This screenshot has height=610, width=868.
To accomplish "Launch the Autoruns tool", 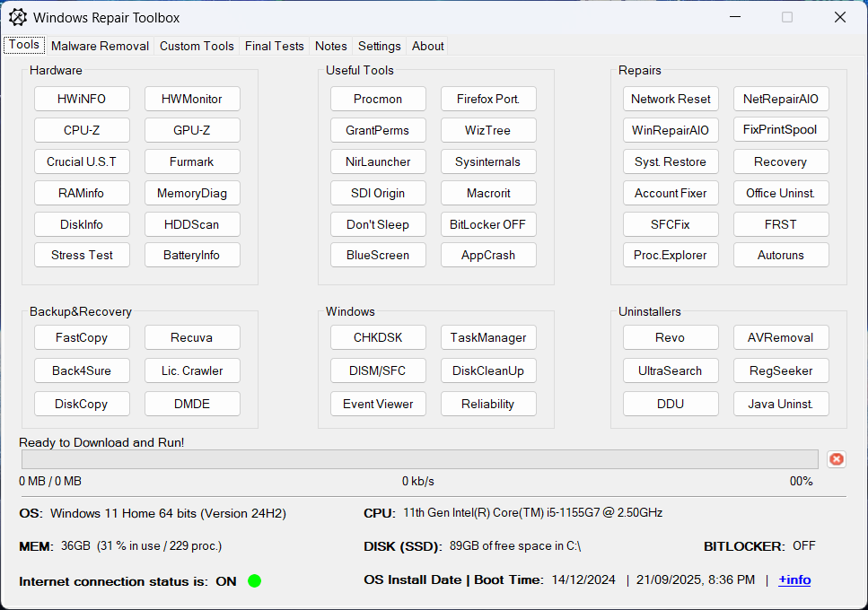I will point(780,255).
